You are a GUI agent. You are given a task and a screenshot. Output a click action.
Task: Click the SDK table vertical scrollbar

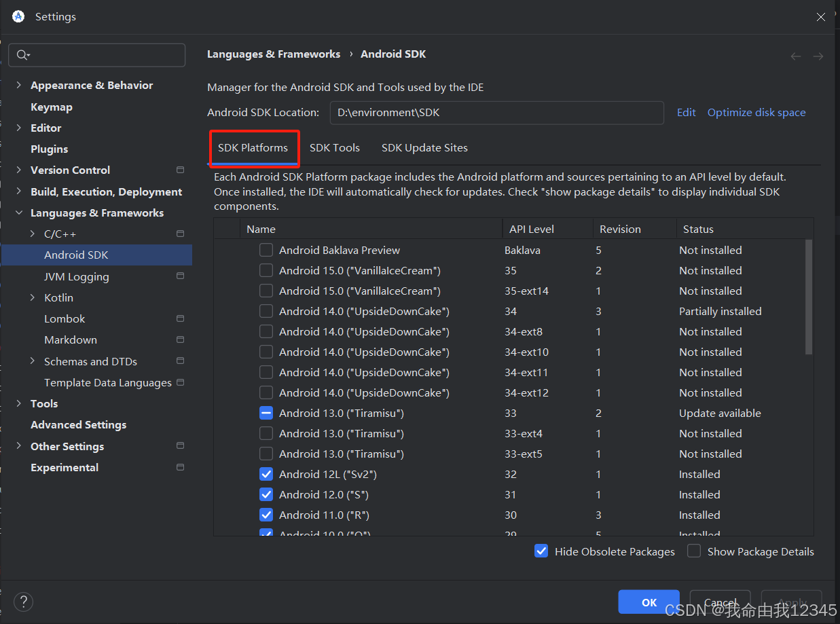click(x=809, y=297)
